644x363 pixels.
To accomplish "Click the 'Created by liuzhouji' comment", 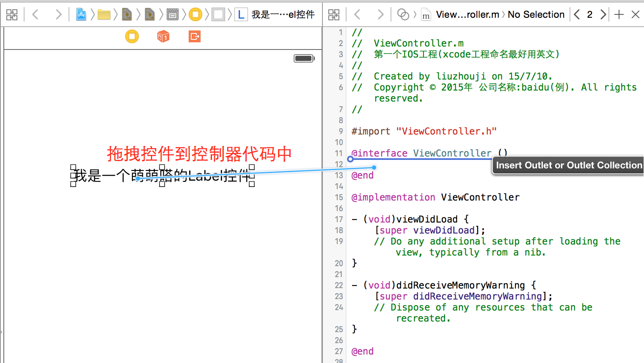I will 452,76.
